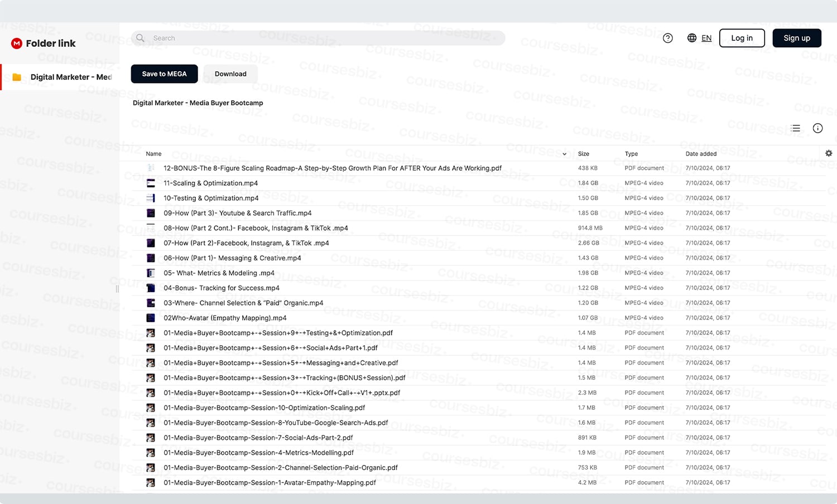Image resolution: width=837 pixels, height=504 pixels.
Task: Click video icon for 08-How (Part 2 Cont.) file
Action: 151,228
